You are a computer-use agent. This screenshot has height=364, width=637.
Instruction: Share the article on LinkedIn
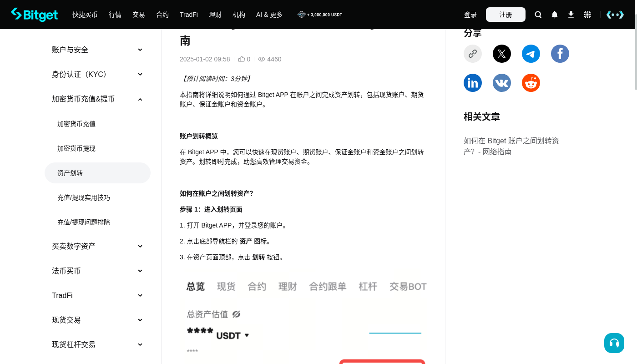(473, 83)
